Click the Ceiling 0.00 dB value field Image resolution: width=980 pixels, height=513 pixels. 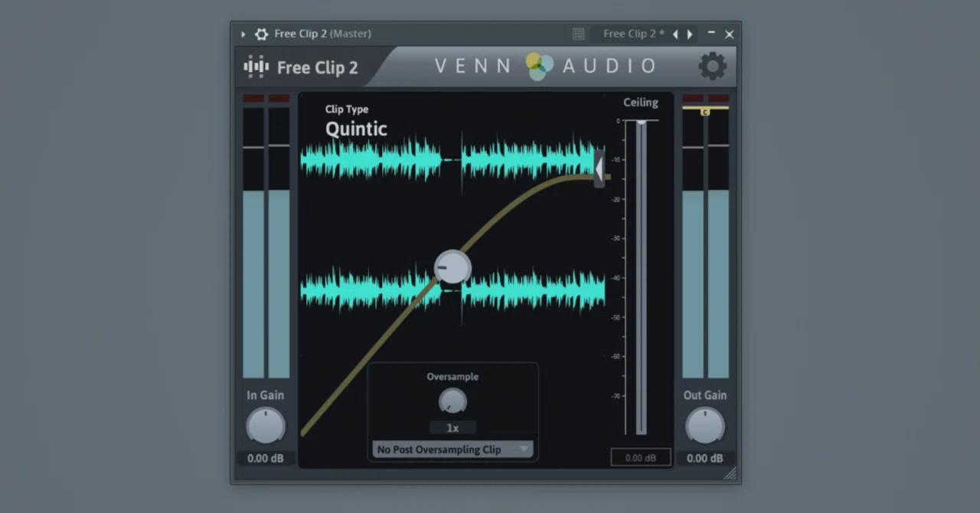click(x=641, y=458)
